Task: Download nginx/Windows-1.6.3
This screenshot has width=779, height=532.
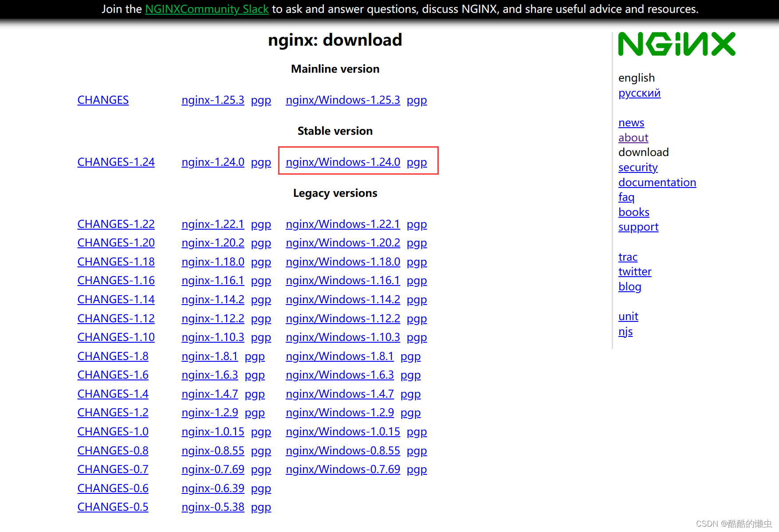Action: [x=340, y=375]
